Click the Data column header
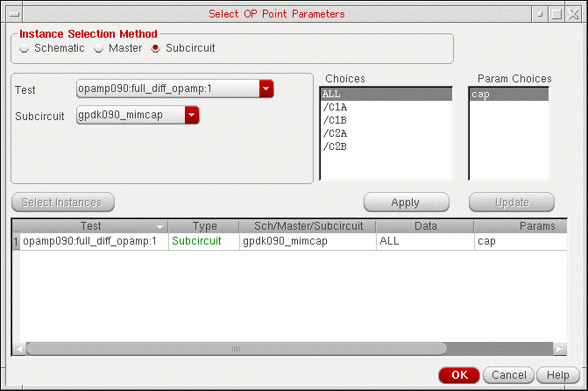The width and height of the screenshot is (588, 391). [425, 226]
